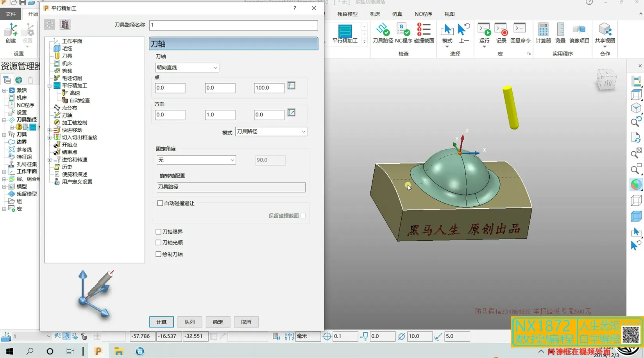Expand the 固定角度 dropdown showing 无
Image resolution: width=644 pixels, height=358 pixels.
pos(196,160)
